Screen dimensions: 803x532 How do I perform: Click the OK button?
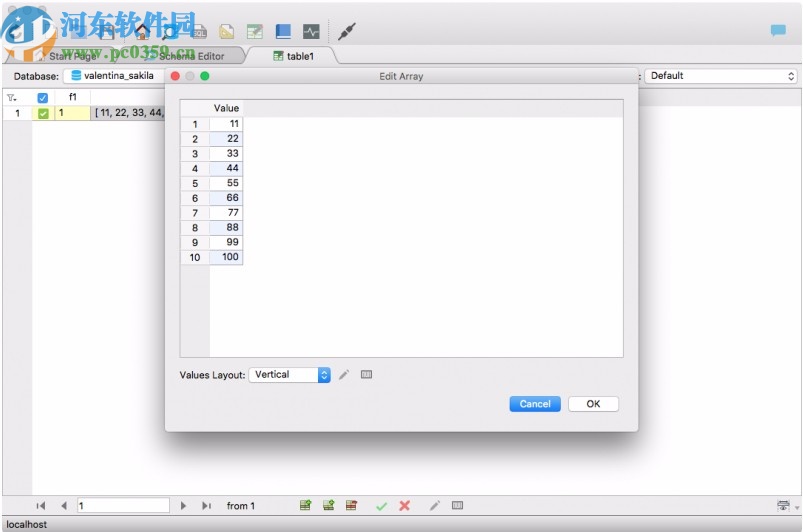point(593,404)
